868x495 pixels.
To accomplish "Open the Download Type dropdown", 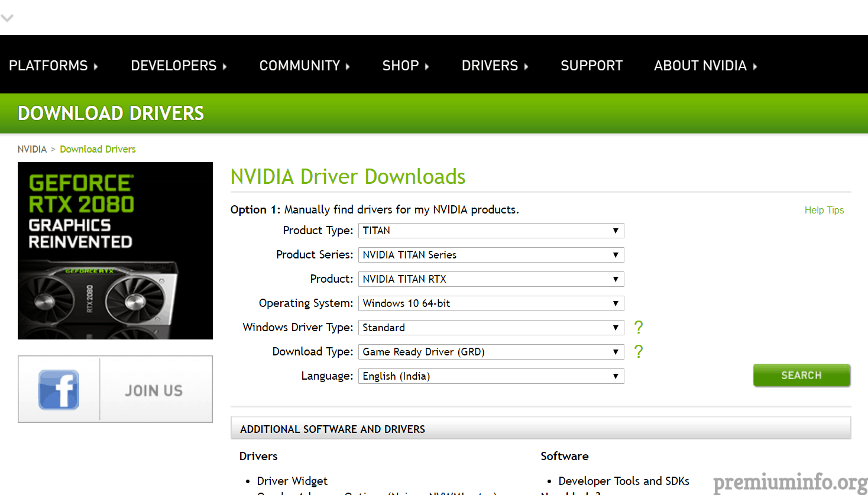I will coord(491,352).
